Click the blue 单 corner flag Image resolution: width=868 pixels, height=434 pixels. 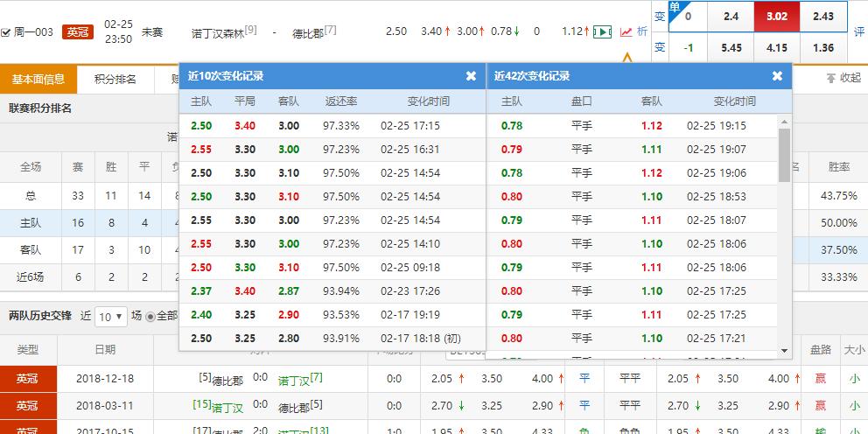pos(675,8)
